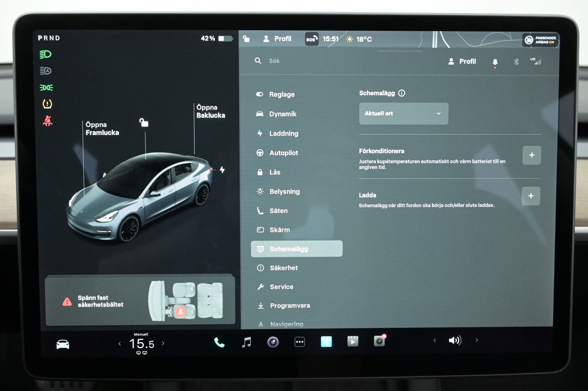Click the info icon next to Schemalägg

402,93
